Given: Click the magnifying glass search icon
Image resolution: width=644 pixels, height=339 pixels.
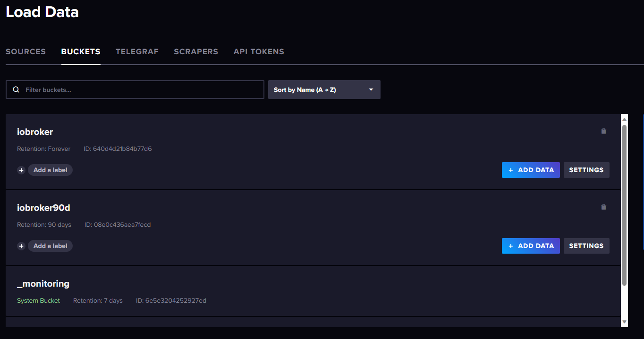Looking at the screenshot, I should click(x=16, y=90).
